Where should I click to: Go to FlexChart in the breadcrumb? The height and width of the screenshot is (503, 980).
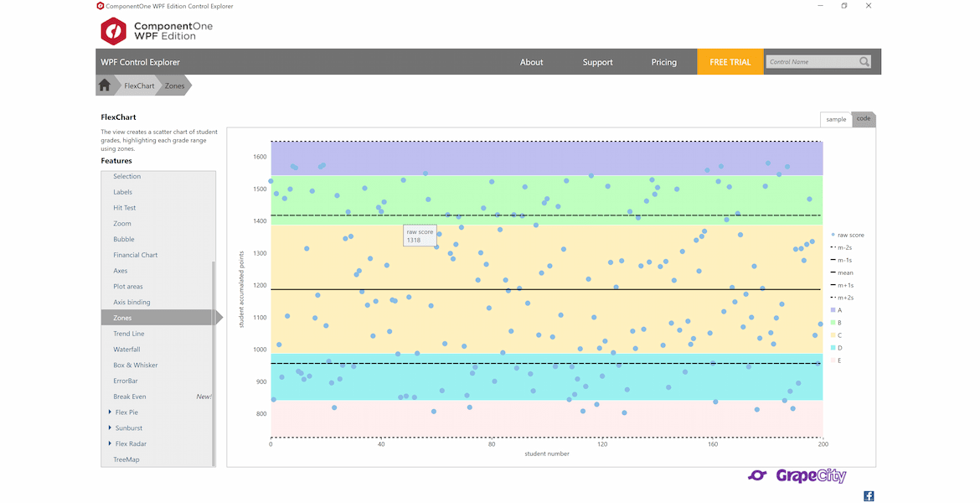click(x=139, y=86)
